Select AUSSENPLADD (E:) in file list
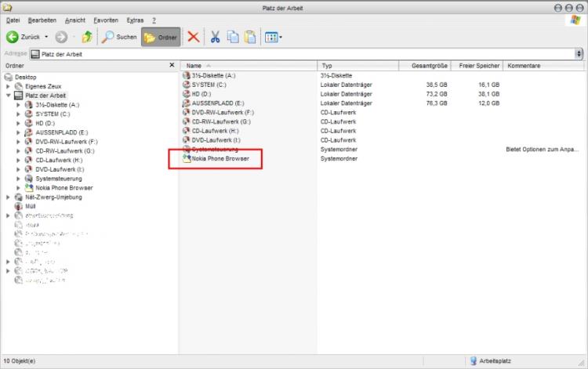 (218, 103)
